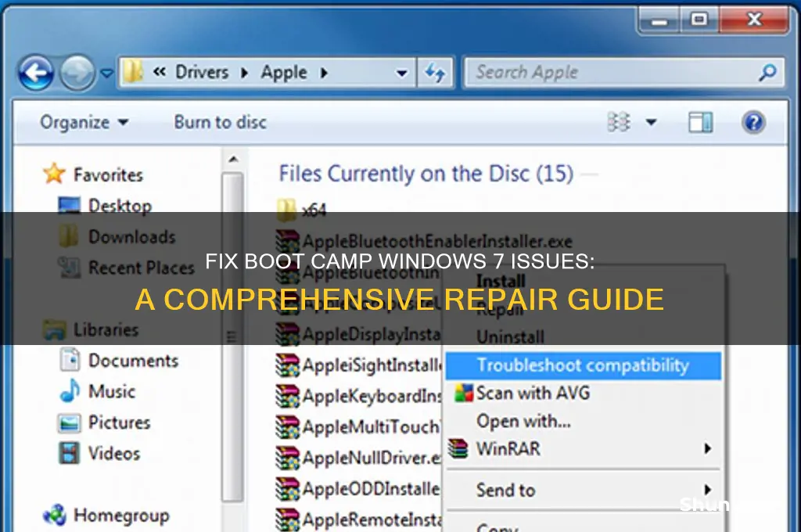Choose Troubleshoot compatibility from context menu
Viewport: 801px width, 532px height.
tap(583, 366)
